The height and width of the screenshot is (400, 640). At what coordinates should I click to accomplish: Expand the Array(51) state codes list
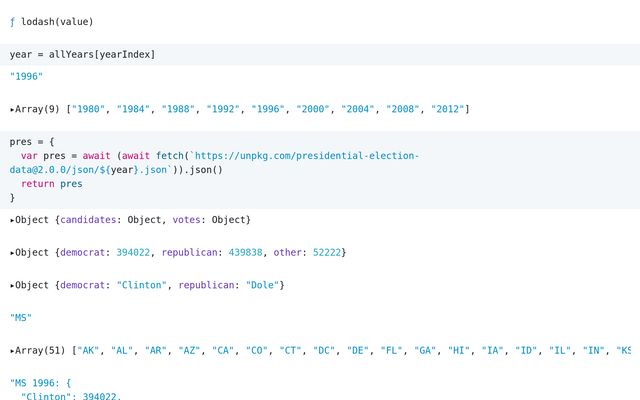click(13, 351)
